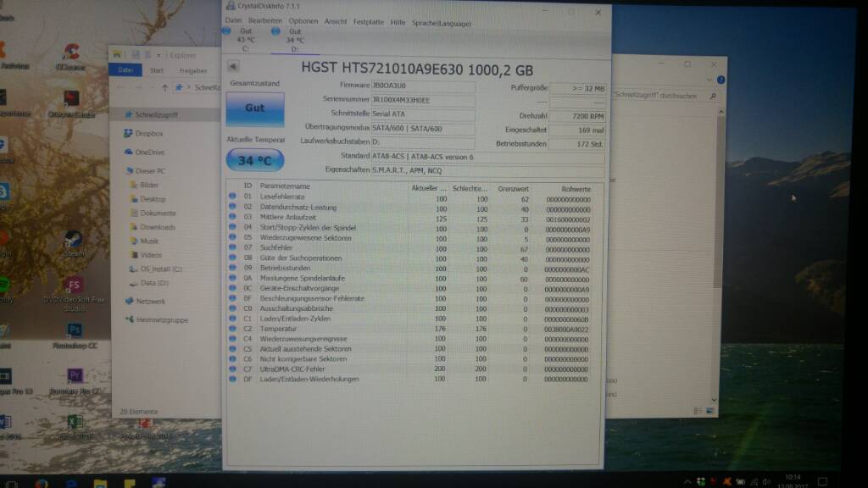Click the Schnellzugriff durchsuchen search box
Screen dimensions: 868x488
point(665,96)
